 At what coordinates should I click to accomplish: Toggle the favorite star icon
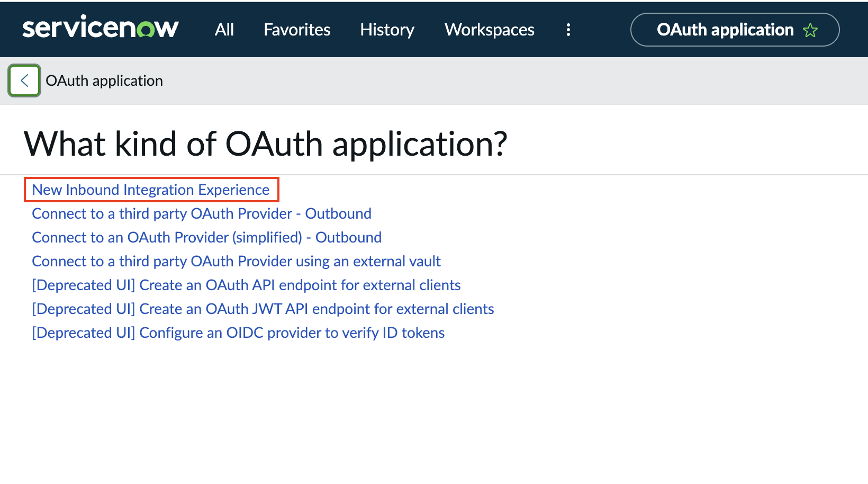810,30
